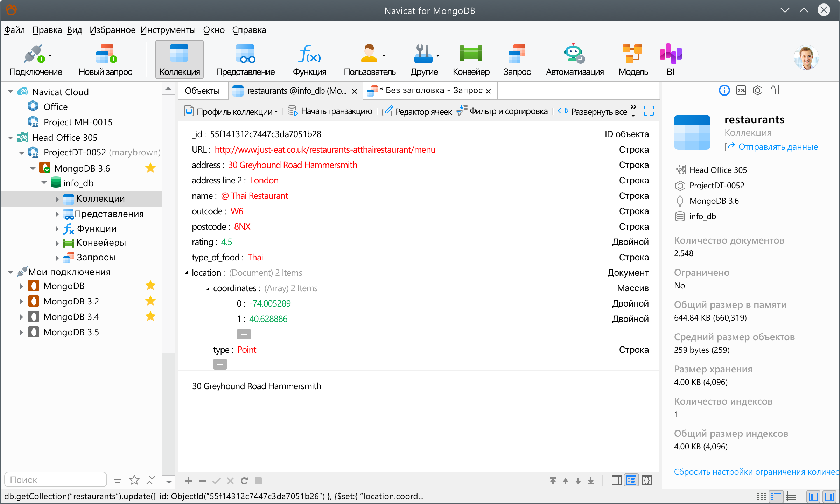Add item to coordinates array
Viewport: 840px width, 504px height.
[244, 335]
